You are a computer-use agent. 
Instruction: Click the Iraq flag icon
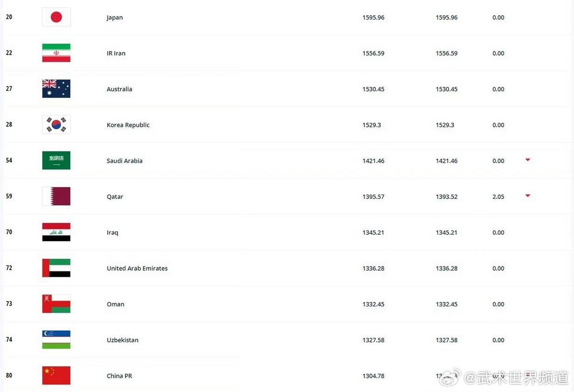tap(56, 232)
